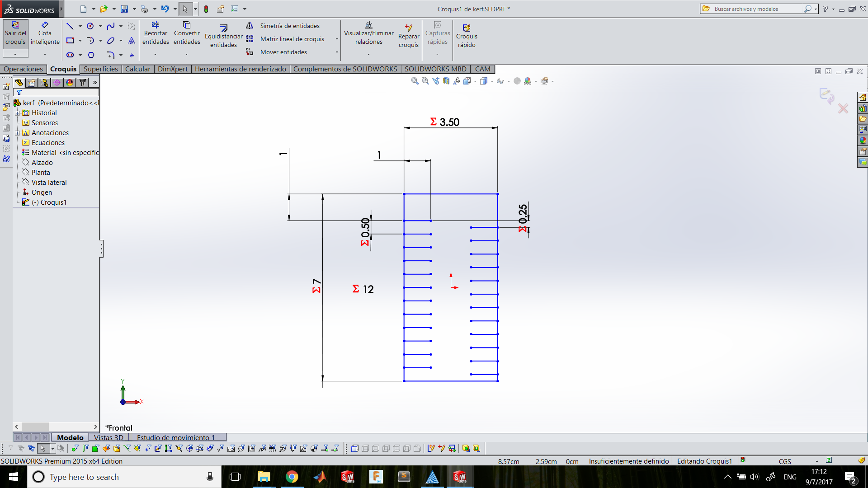Expand the Historial tree node
Screen dimensions: 868x488
coord(17,113)
